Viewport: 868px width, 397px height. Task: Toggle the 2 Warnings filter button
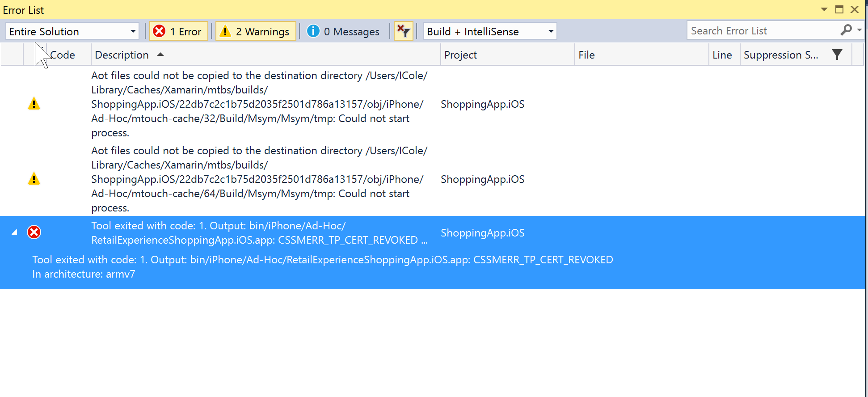[x=256, y=31]
